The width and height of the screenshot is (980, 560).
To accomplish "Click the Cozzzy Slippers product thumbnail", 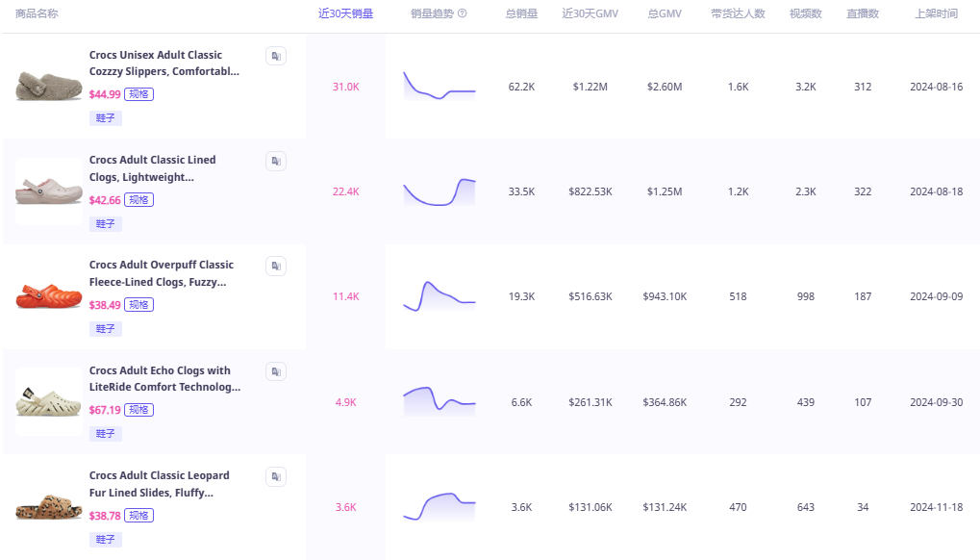I will pos(49,87).
